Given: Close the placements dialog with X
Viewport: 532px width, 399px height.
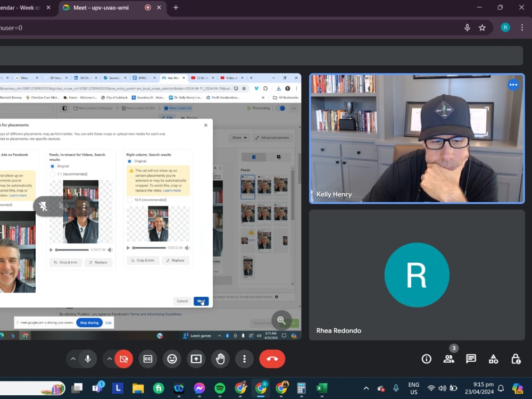Looking at the screenshot, I should point(205,125).
